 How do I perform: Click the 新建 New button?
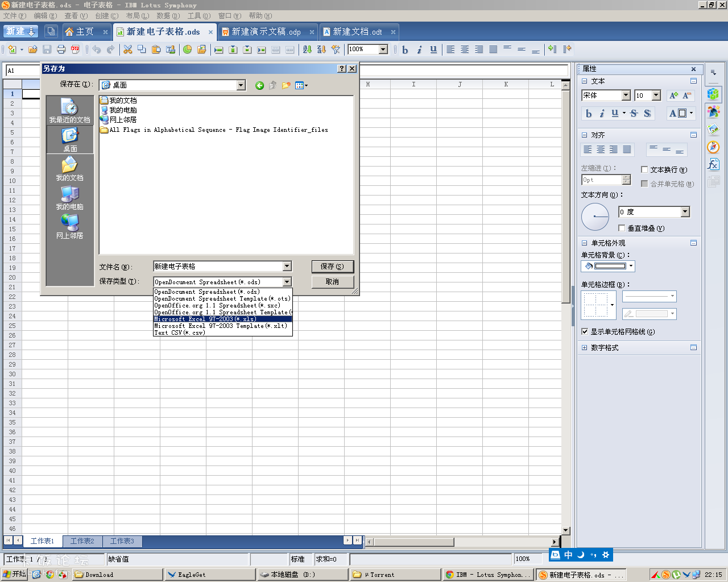click(x=21, y=32)
